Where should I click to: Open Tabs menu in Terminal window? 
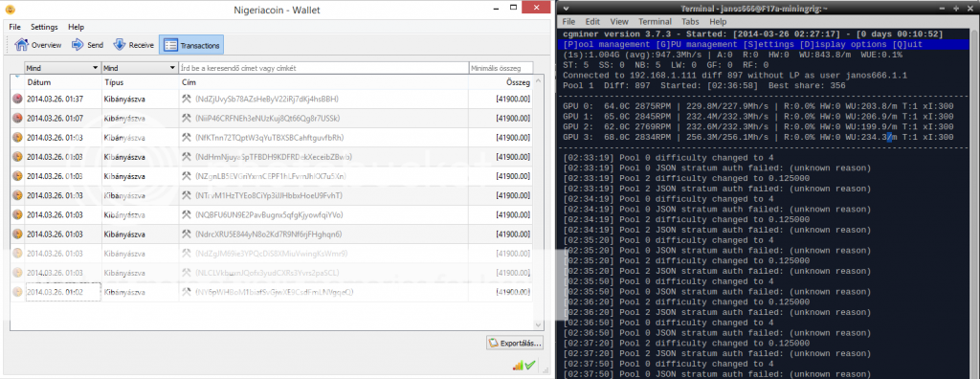pyautogui.click(x=691, y=21)
